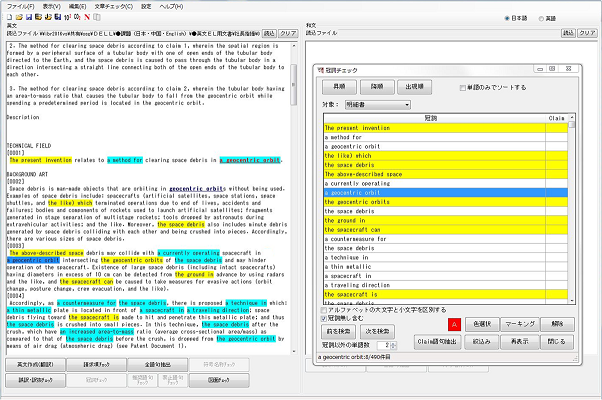Click the 誤訳・訳抜チェック button
The image size is (602, 400).
pos(35,380)
